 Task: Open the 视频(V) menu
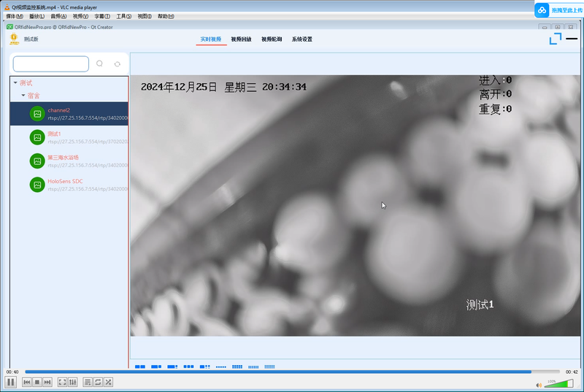click(x=80, y=16)
